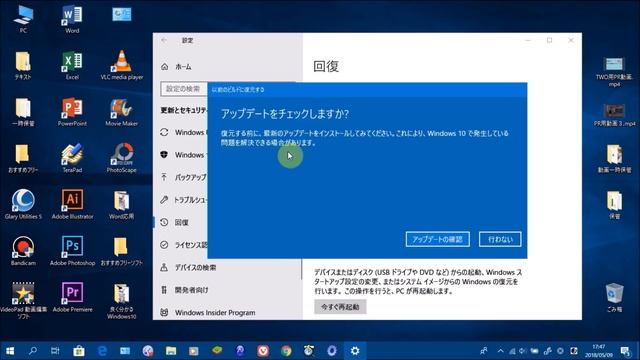Select the 動画一時保管 folder on desktop
Image resolution: width=640 pixels, height=360 pixels.
coord(614,158)
